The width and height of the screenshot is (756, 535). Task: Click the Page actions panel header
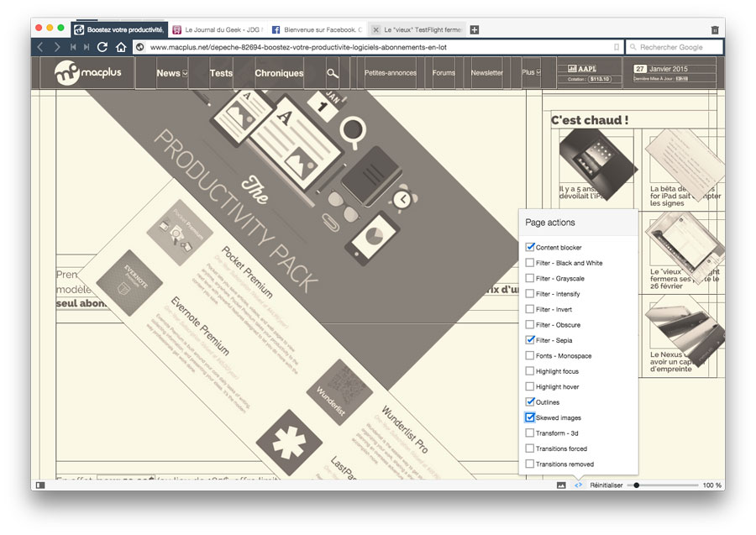coord(579,223)
